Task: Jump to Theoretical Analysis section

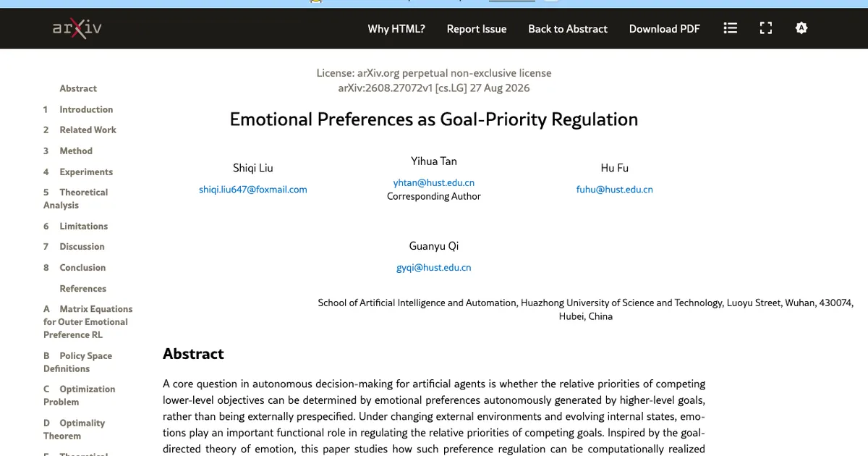Action: 76,198
